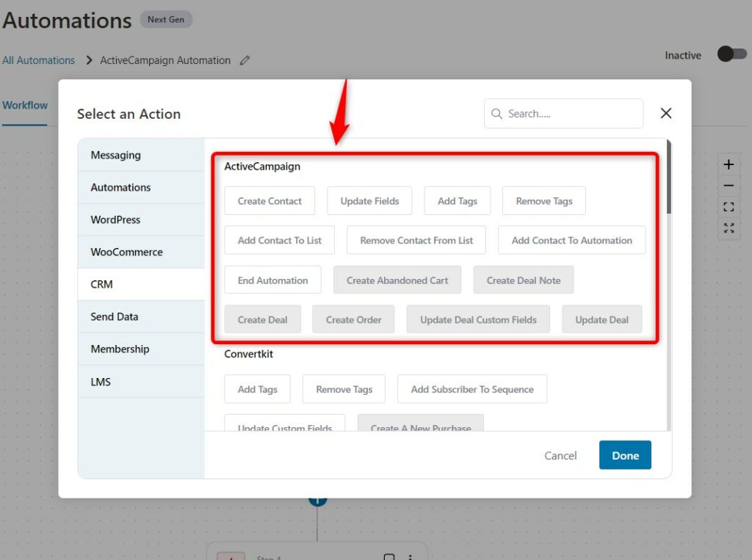Viewport: 752px width, 560px height.
Task: Choose Remove Contact From List action
Action: [x=416, y=240]
